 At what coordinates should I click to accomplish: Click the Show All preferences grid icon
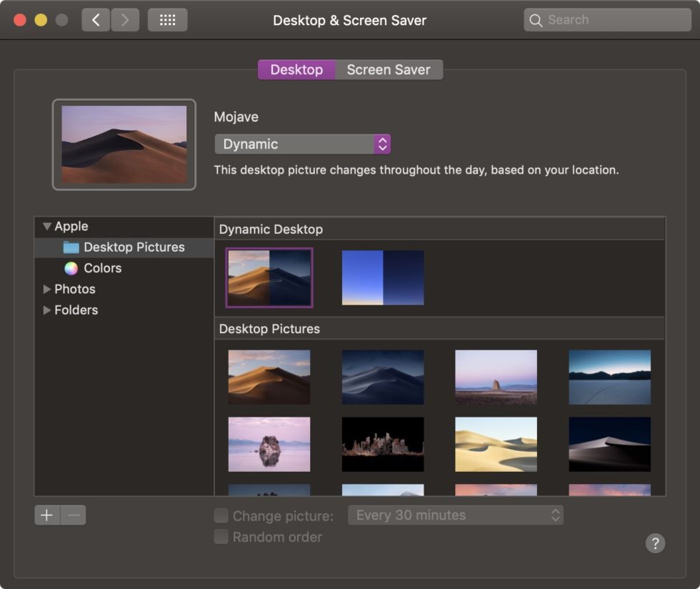167,19
